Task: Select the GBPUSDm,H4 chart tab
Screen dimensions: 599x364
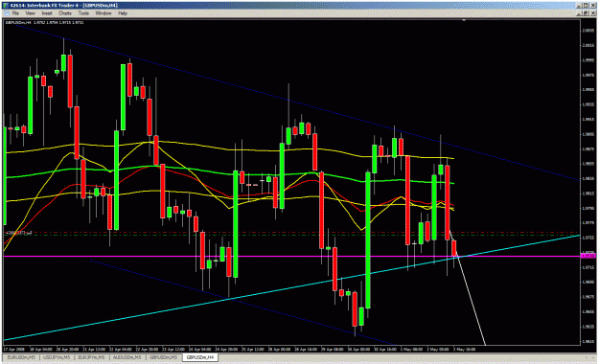Action: click(199, 357)
